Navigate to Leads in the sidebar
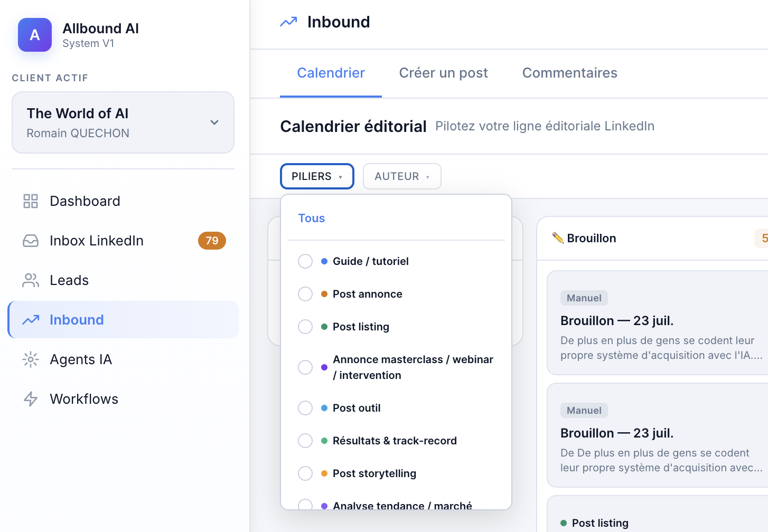Viewport: 768px width, 532px height. click(x=123, y=280)
